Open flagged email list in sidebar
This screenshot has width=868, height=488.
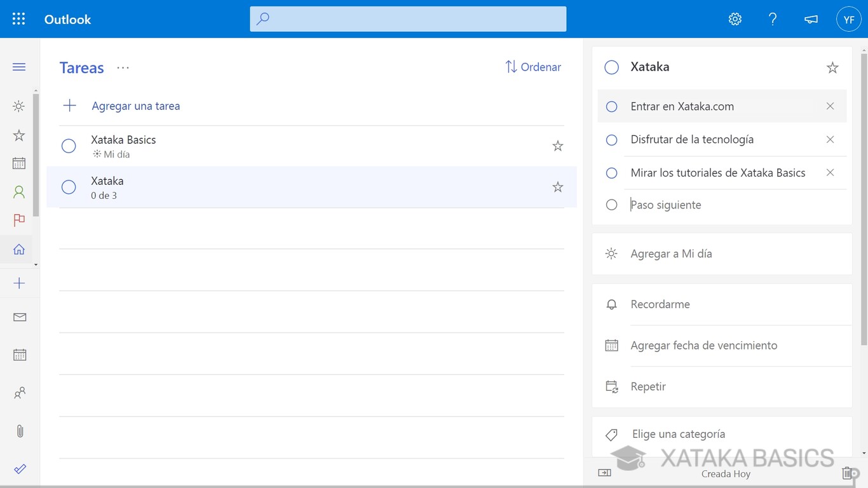coord(19,220)
